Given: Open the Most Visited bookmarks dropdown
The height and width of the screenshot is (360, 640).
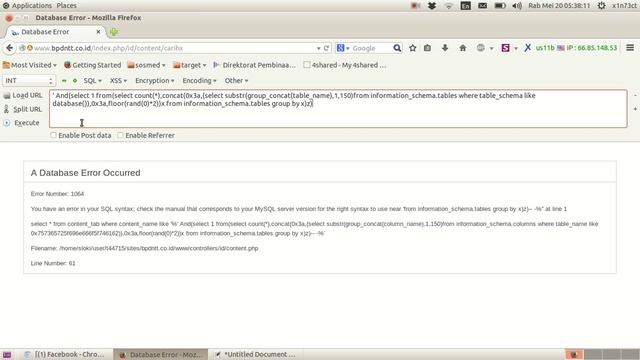Looking at the screenshot, I should pyautogui.click(x=30, y=65).
